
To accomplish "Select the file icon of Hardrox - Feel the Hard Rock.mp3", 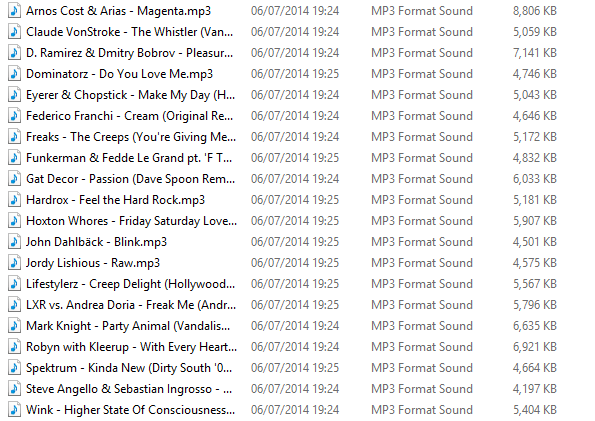I will point(14,200).
